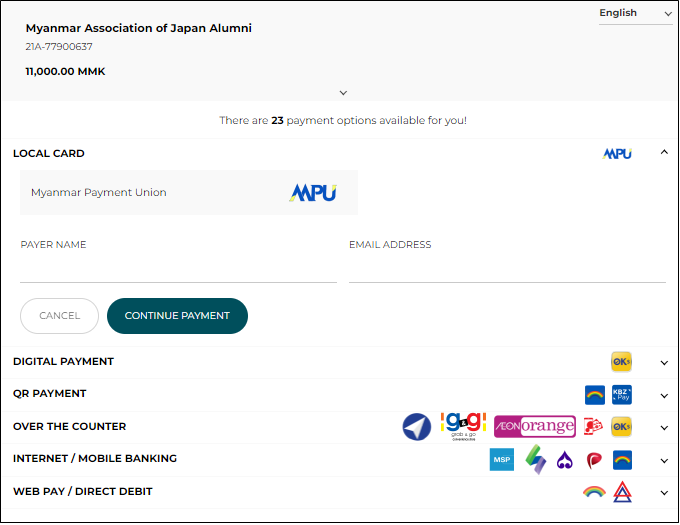This screenshot has width=680, height=525.
Task: Click the Digital Payment section heading
Action: pyautogui.click(x=63, y=362)
